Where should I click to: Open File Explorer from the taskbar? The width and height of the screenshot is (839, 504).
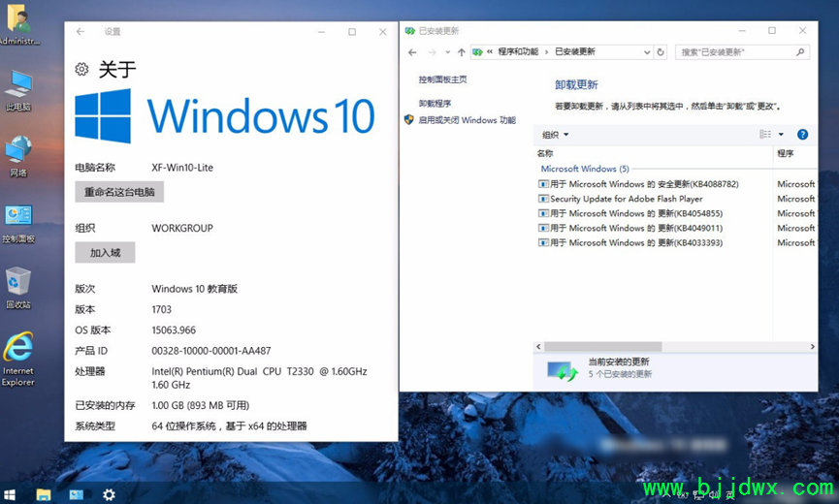44,495
